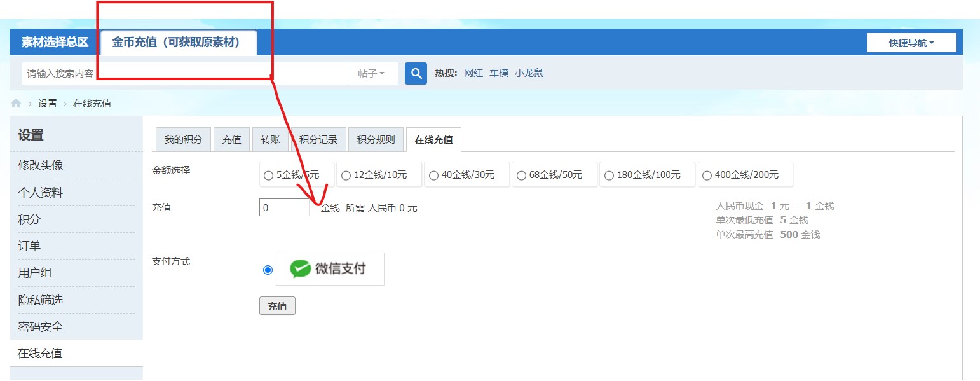The image size is (980, 381).
Task: Pick the 400金钱/200元 amount option
Action: [745, 175]
